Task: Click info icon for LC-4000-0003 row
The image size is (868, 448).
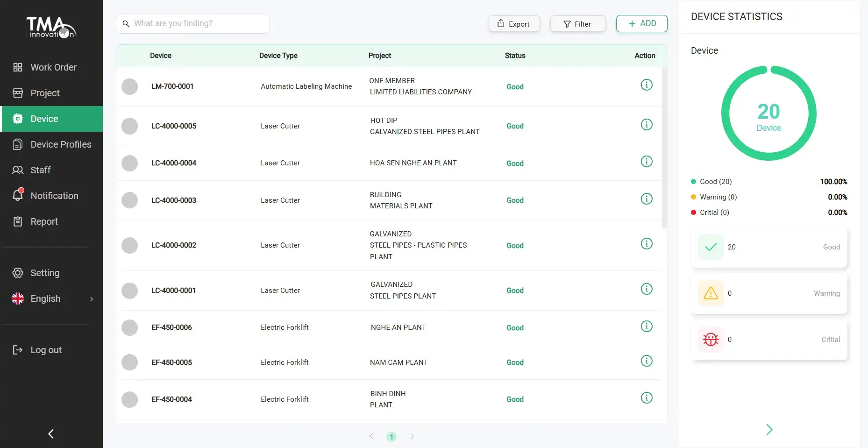Action: tap(646, 199)
